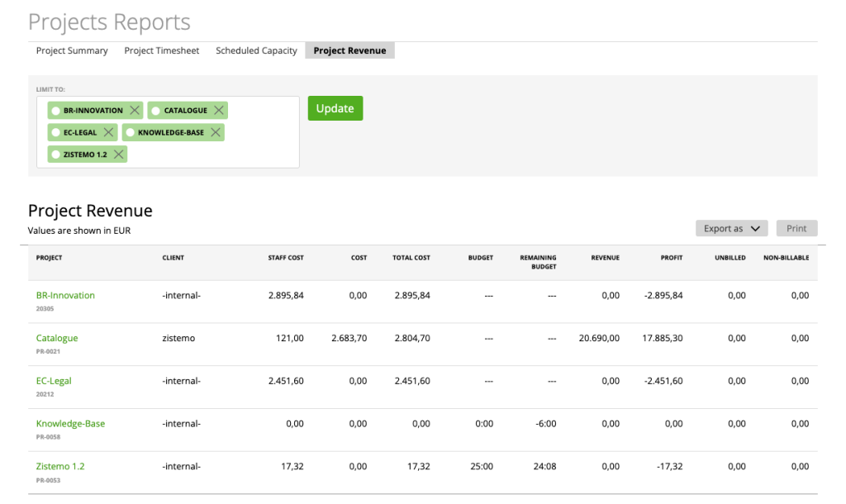Screen dimensions: 846x504
Task: Select the circle indicator on the CATALOGUE tag
Action: click(156, 109)
